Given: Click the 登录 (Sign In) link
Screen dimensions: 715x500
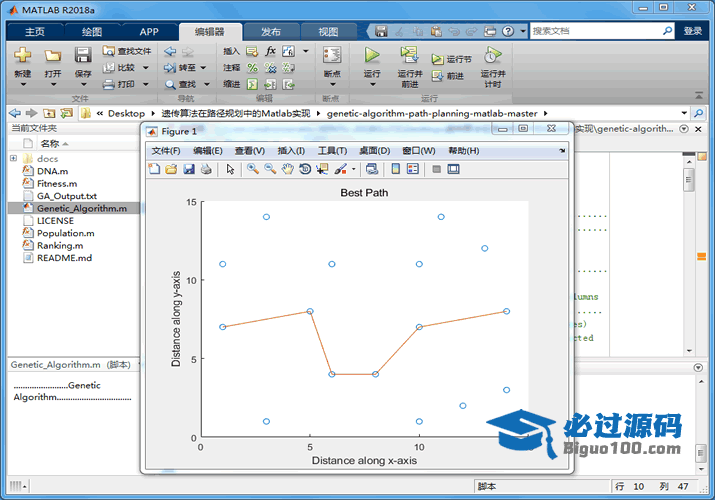Looking at the screenshot, I should pos(693,31).
